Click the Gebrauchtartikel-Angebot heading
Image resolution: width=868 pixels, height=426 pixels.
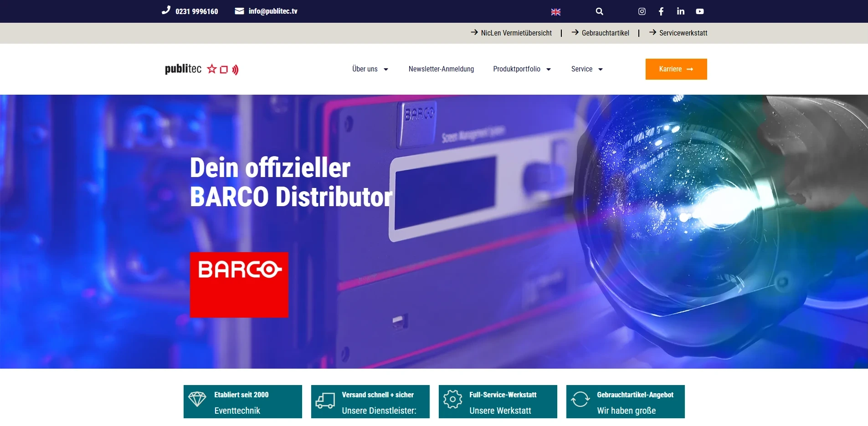[635, 395]
